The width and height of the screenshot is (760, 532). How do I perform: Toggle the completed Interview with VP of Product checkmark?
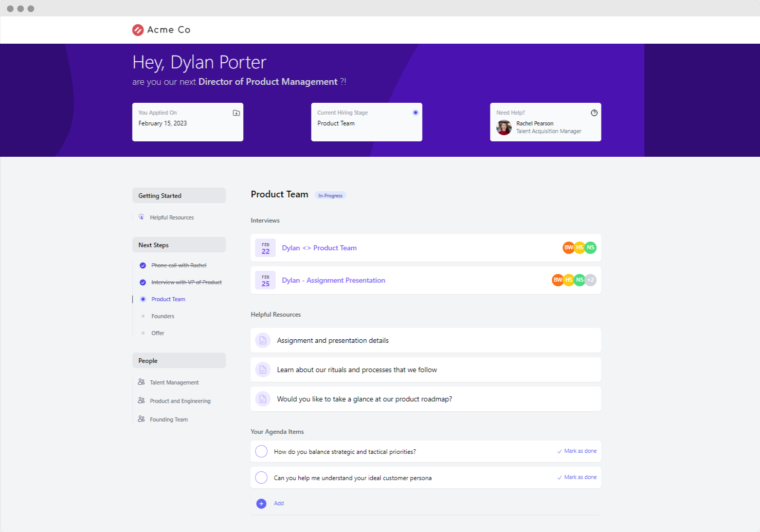(x=143, y=283)
